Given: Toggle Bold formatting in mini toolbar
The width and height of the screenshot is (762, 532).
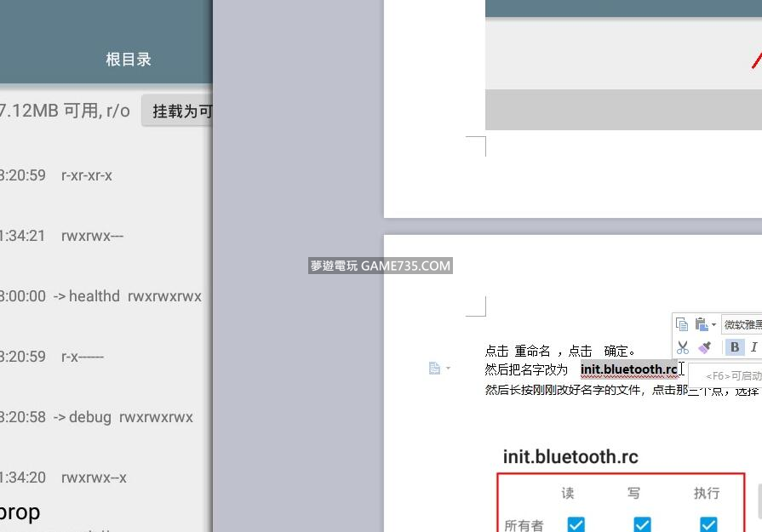Looking at the screenshot, I should 735,347.
